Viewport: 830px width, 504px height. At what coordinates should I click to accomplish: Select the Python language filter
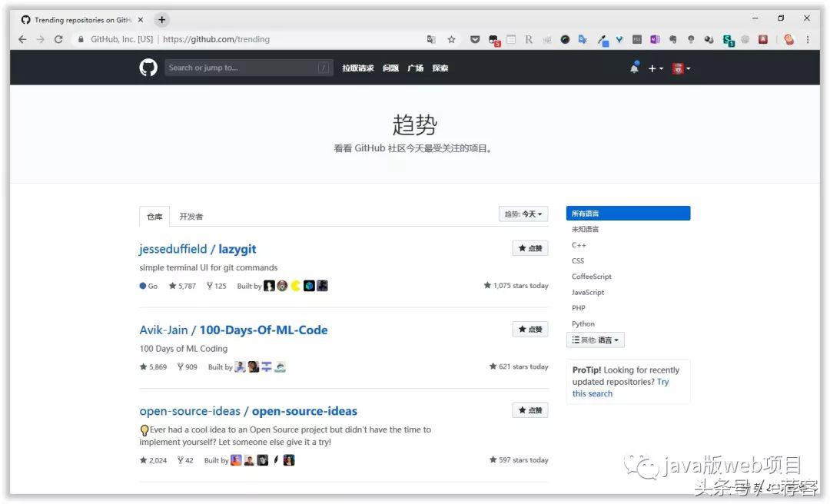click(583, 323)
